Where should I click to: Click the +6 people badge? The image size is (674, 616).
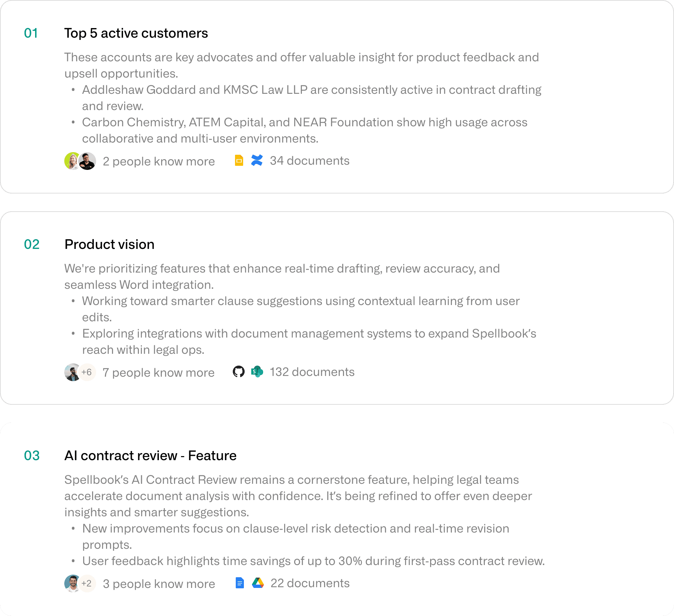tap(87, 372)
